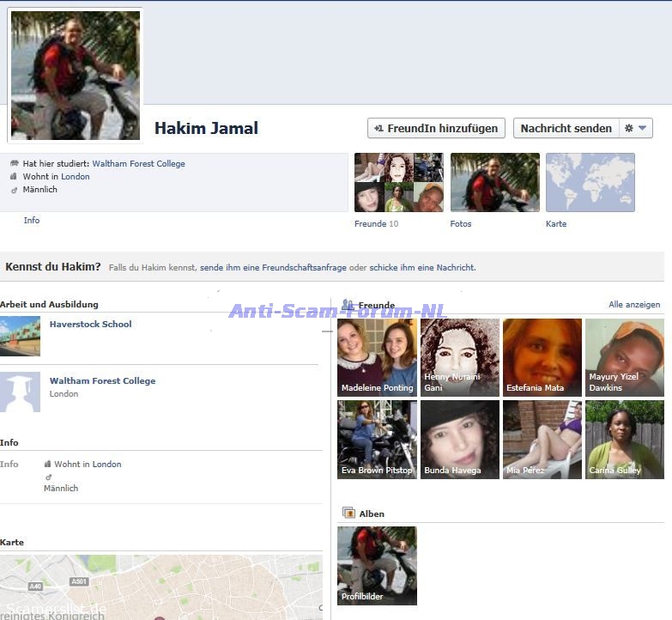The height and width of the screenshot is (620, 672).
Task: Select the Alle anzeigen friends link
Action: click(634, 305)
